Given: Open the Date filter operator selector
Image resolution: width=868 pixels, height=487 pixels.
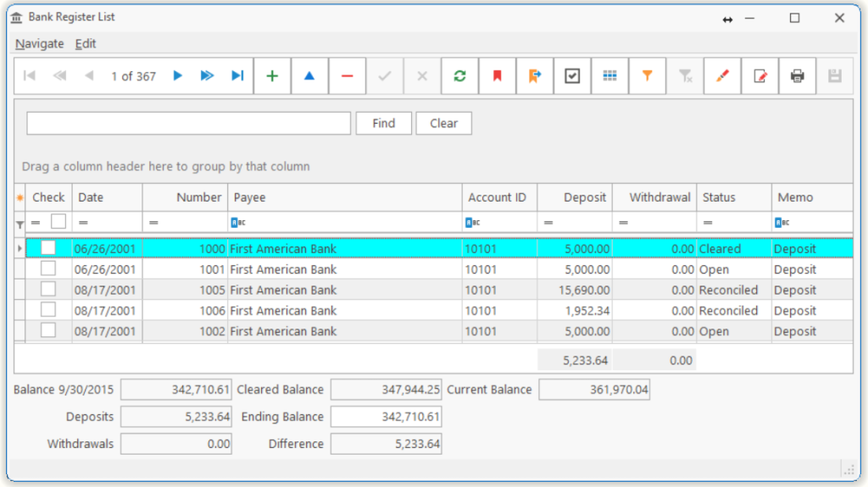Looking at the screenshot, I should (x=83, y=223).
